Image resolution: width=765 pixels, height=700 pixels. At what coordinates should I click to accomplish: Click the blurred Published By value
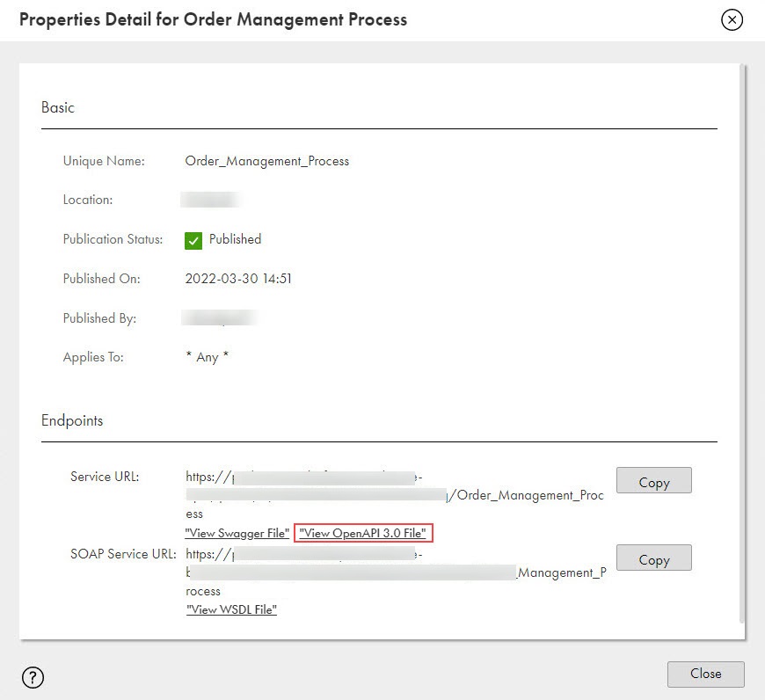pyautogui.click(x=220, y=318)
